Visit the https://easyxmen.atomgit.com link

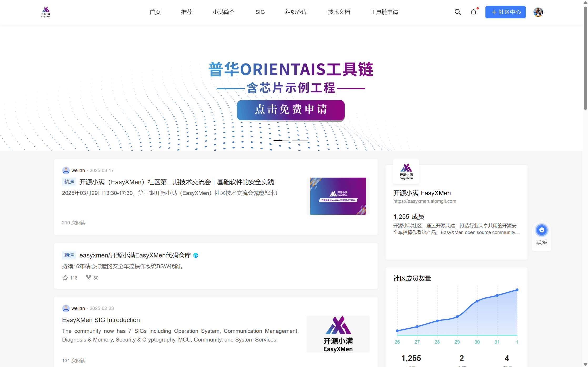(x=425, y=201)
